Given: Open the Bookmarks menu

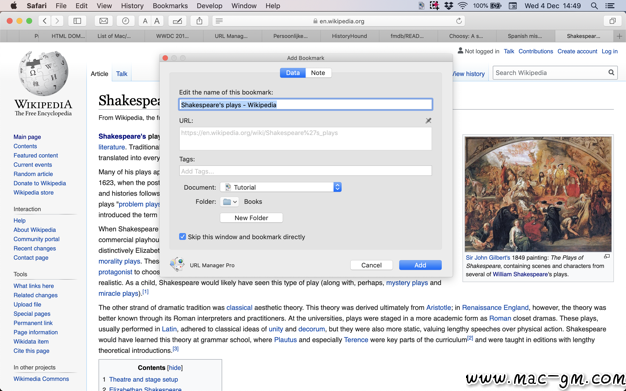Looking at the screenshot, I should (x=170, y=6).
